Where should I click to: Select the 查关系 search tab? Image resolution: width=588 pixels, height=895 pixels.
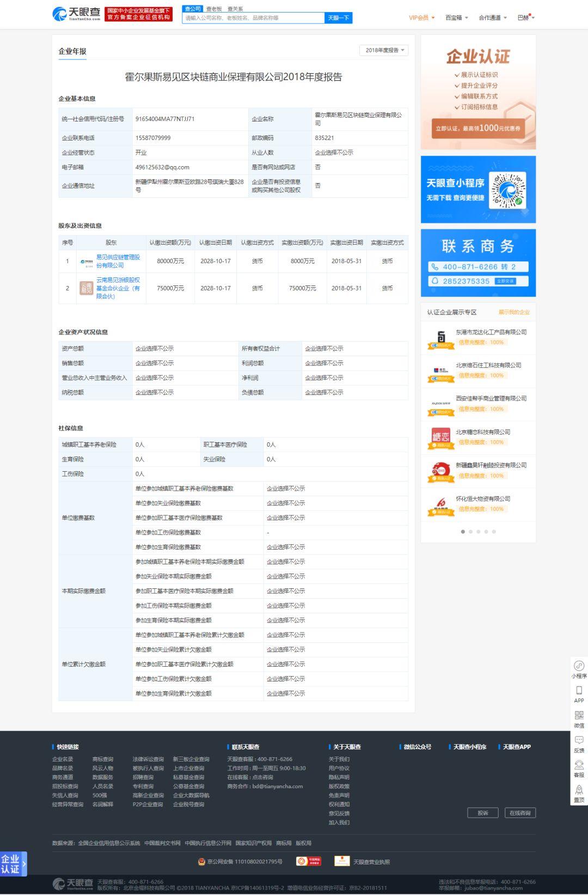(x=235, y=9)
